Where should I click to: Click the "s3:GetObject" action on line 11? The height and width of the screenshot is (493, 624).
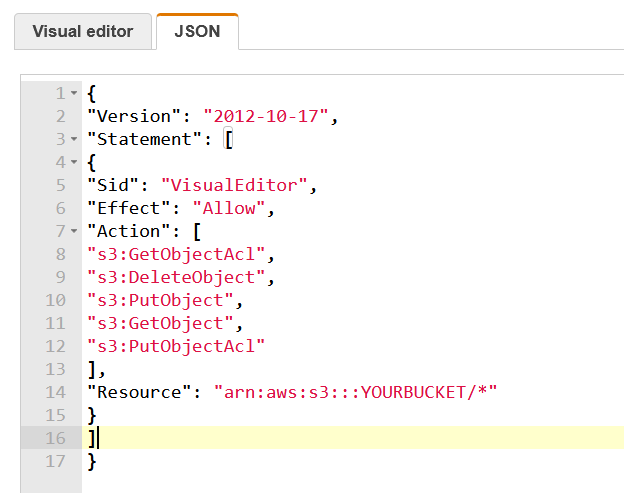(x=160, y=323)
